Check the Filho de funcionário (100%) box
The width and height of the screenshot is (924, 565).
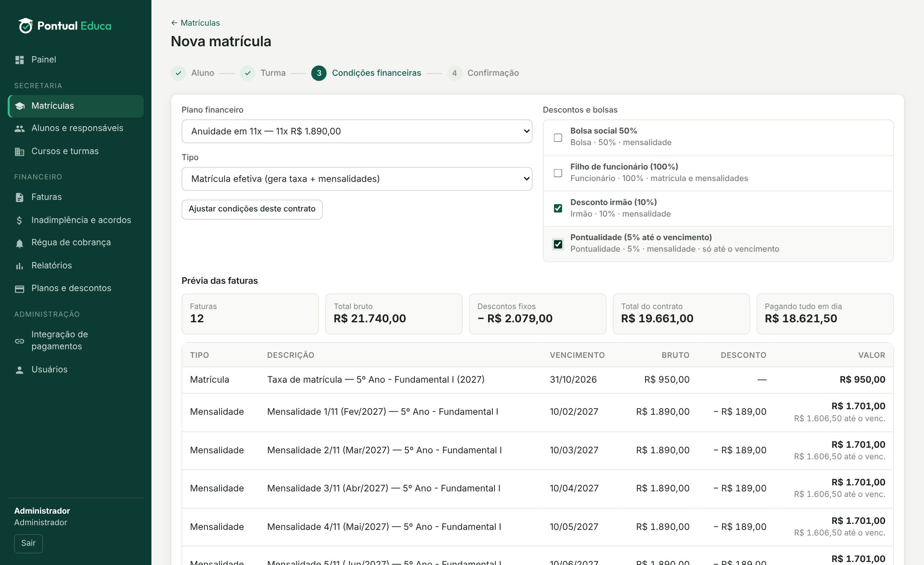[x=558, y=173]
